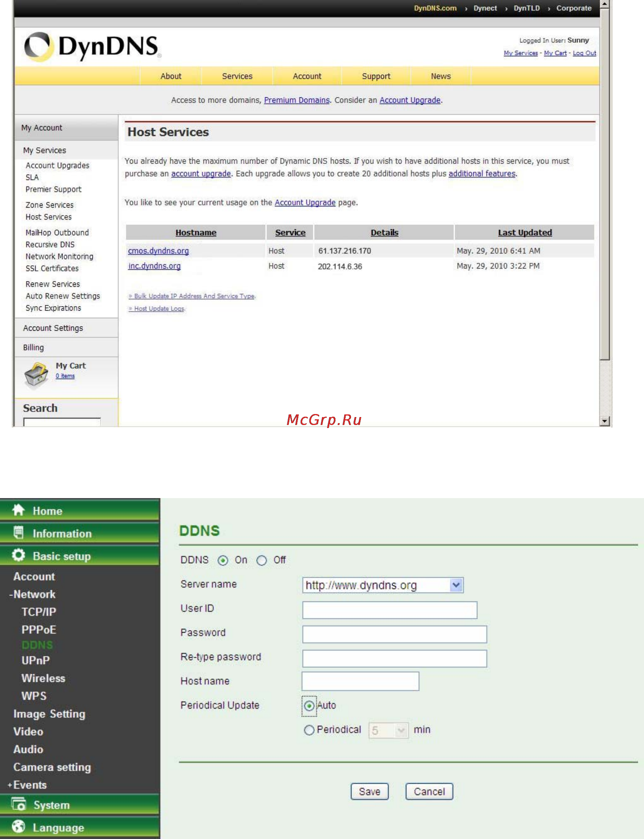Click the Information document icon
The image size is (644, 839).
click(19, 532)
